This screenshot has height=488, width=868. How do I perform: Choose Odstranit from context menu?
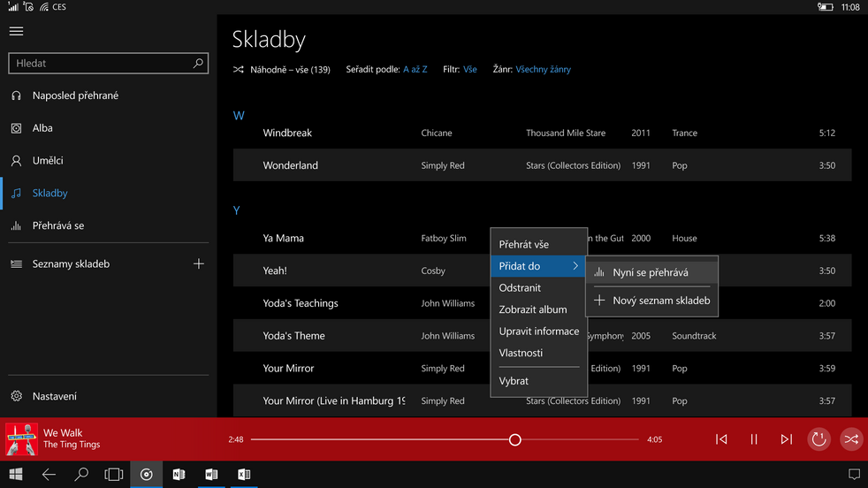520,287
